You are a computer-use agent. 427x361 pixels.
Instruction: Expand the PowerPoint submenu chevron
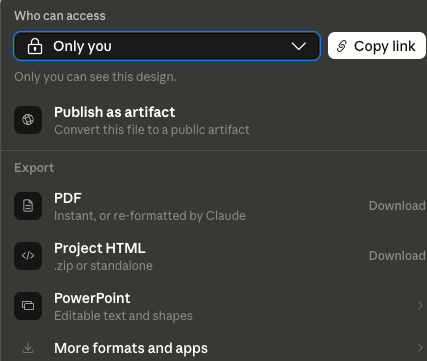(420, 305)
